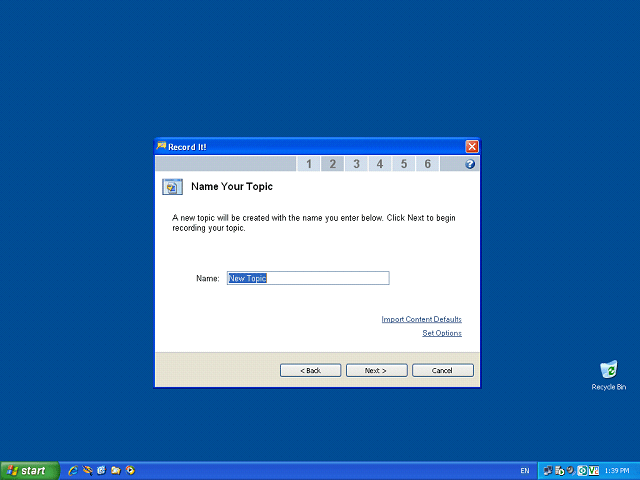Launch Internet Explorer from Quick Launch
640x480 pixels.
coord(73,471)
